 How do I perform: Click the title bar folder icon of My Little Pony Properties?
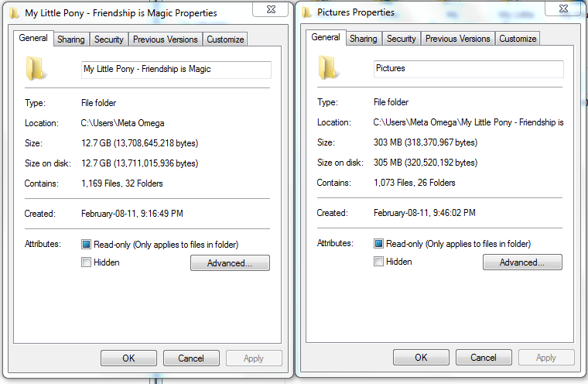pos(15,13)
